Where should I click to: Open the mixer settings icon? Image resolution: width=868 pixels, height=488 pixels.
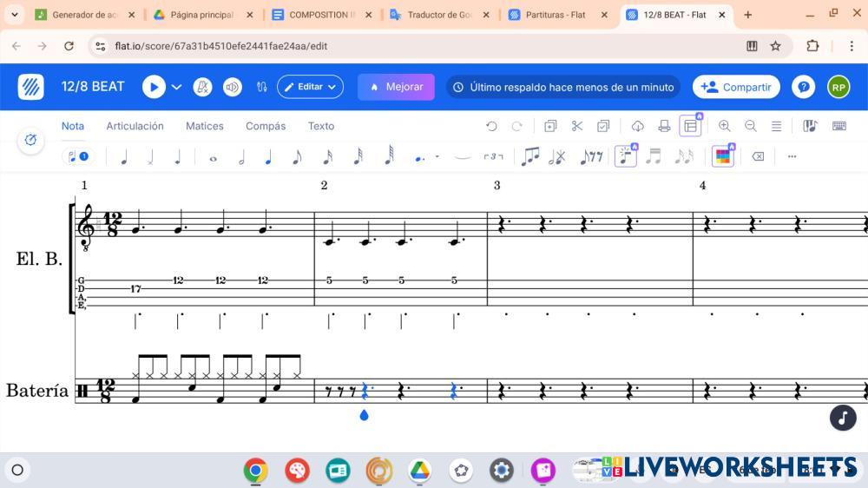click(x=262, y=87)
